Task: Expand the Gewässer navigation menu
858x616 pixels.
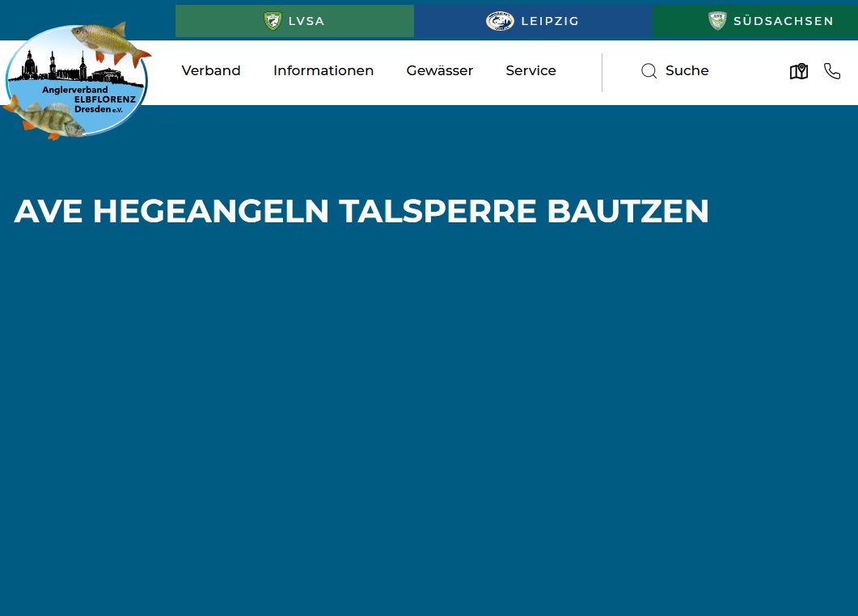Action: [x=440, y=71]
